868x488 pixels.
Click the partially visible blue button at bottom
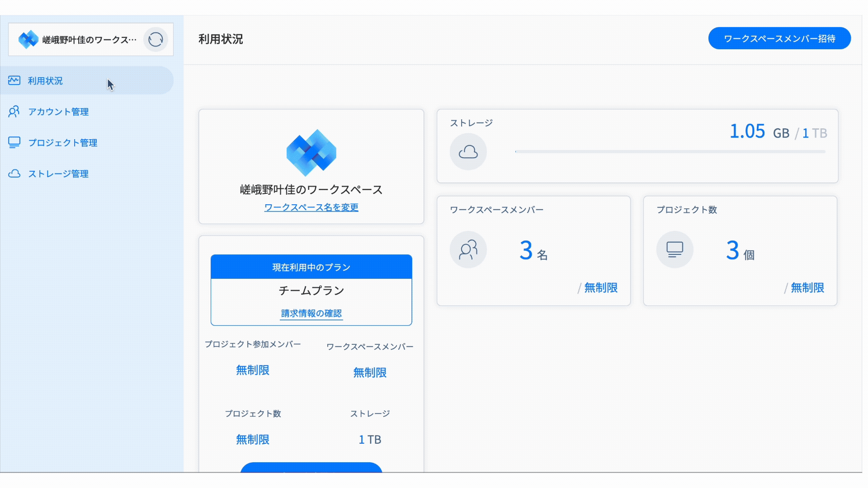tap(311, 467)
